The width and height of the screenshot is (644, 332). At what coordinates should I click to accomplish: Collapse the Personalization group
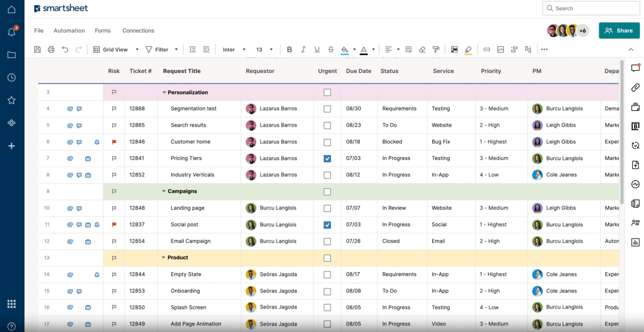[164, 93]
